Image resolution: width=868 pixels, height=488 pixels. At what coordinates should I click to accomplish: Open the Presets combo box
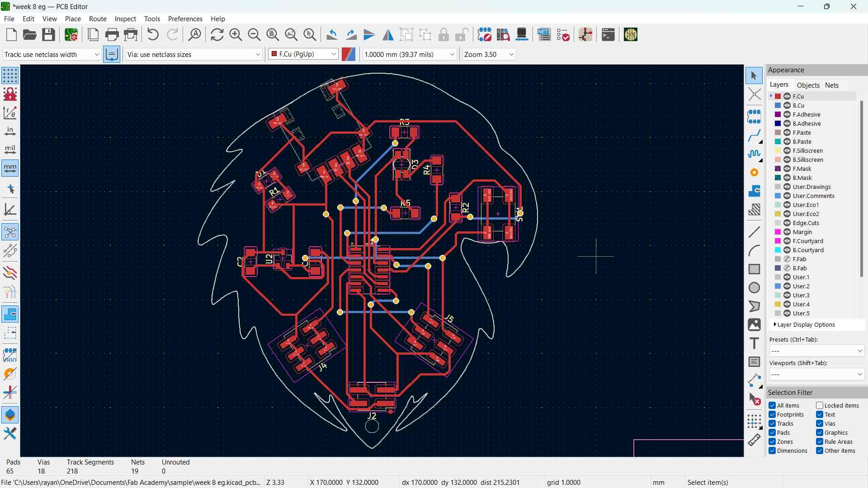pos(816,351)
